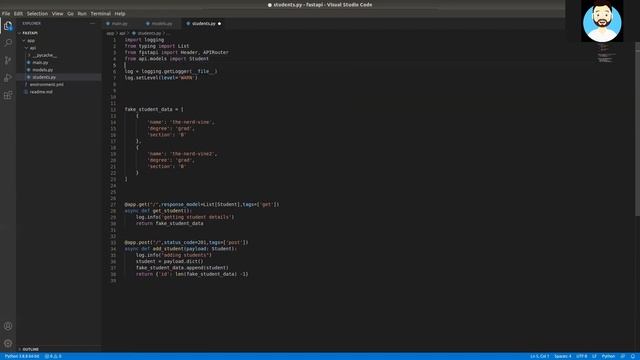Open the Selection menu
The width and height of the screenshot is (640, 360).
point(38,13)
